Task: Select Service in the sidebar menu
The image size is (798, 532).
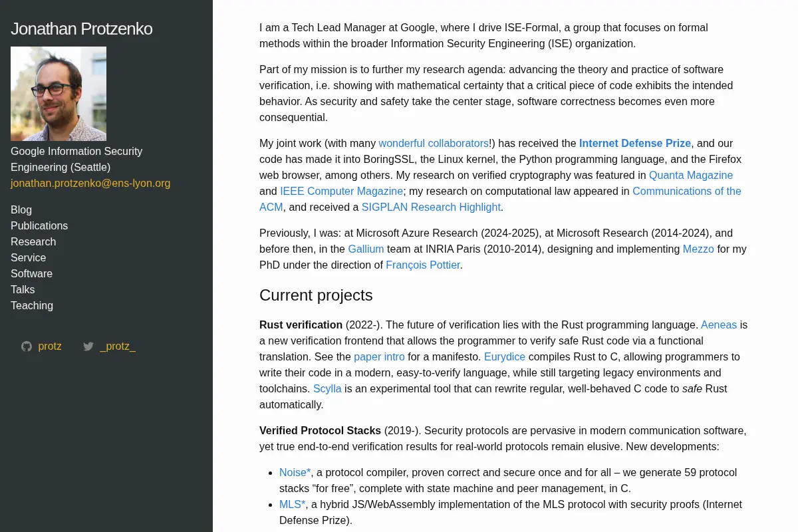Action: tap(29, 257)
